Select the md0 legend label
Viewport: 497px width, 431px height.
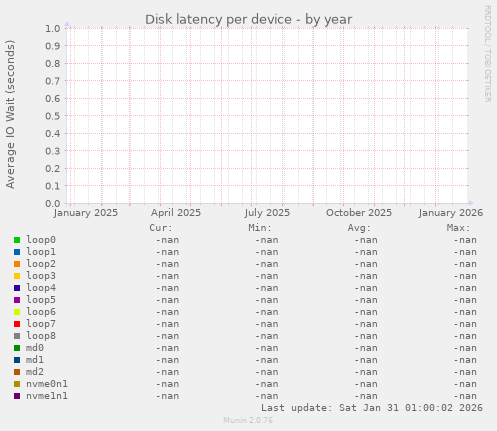35,348
